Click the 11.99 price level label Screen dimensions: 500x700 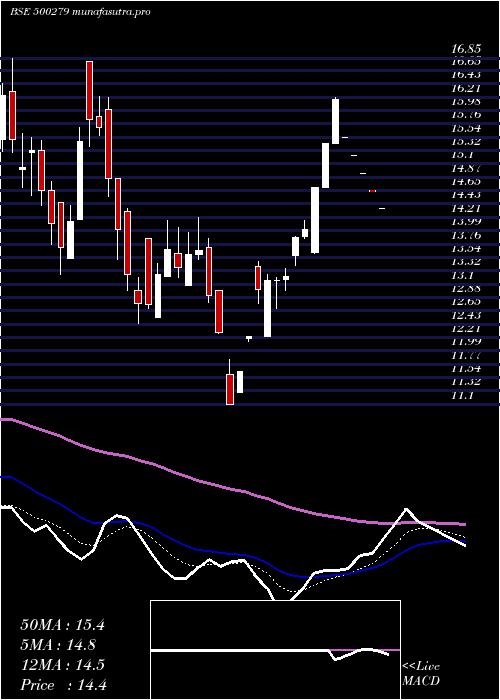tap(466, 342)
